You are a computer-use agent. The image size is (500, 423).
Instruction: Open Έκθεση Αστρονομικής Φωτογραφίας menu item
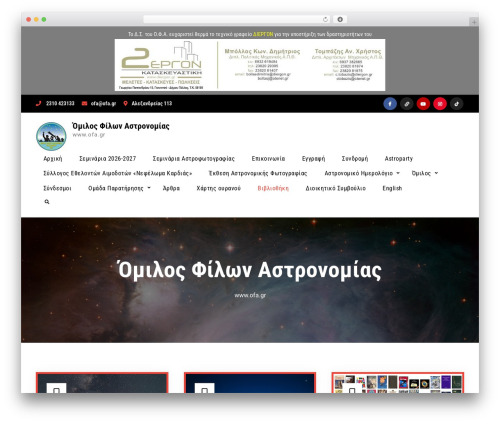[258, 173]
